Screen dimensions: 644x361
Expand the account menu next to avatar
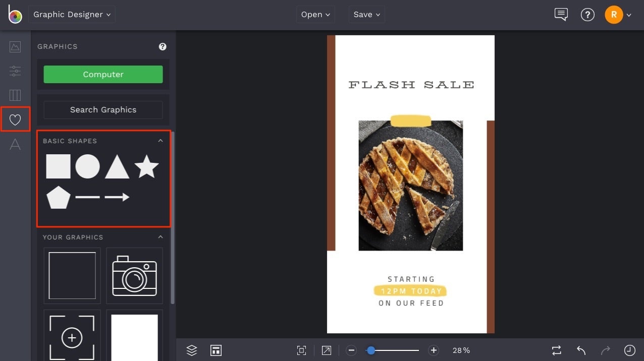[x=628, y=15]
